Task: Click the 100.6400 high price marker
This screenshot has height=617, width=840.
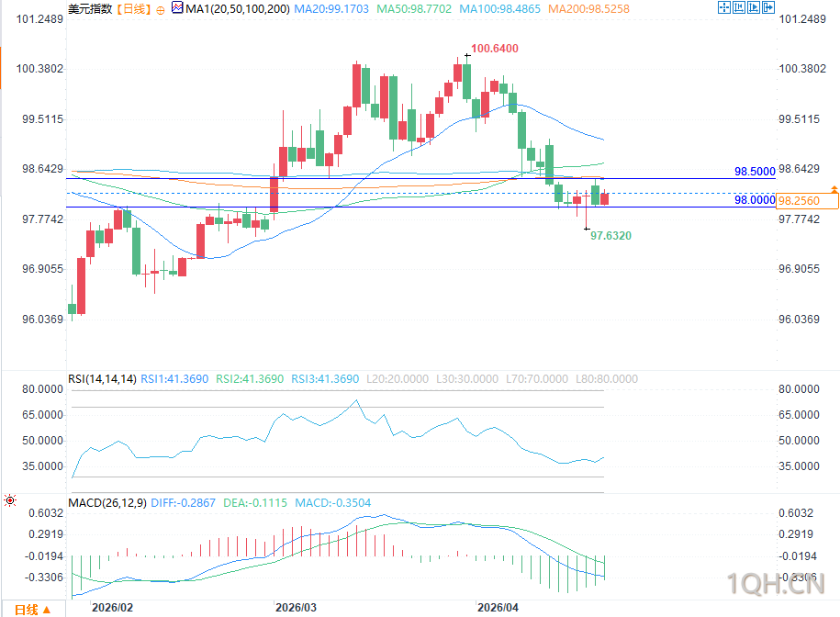Action: [x=495, y=49]
